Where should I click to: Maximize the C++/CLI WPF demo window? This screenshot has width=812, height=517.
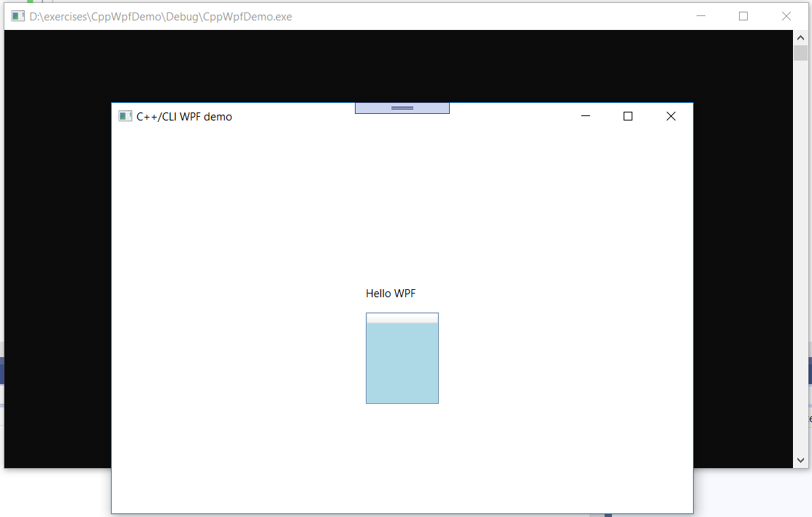[x=628, y=116]
